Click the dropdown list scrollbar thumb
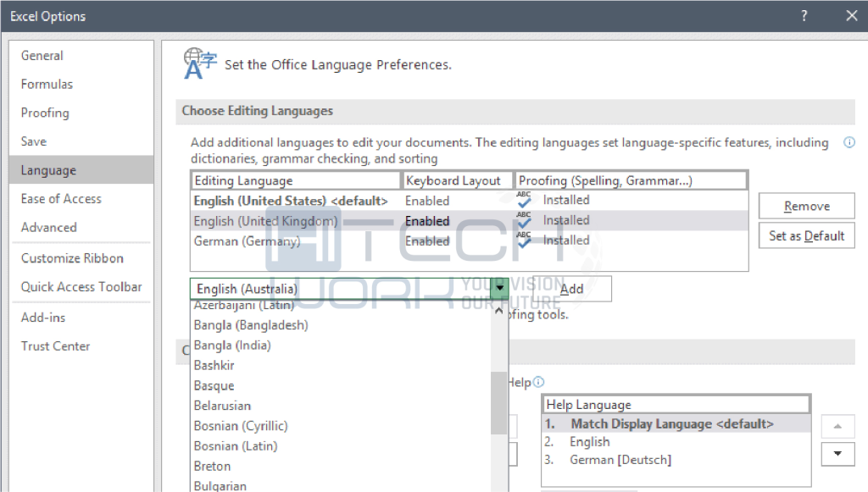Screen dimensions: 868x492 498,403
